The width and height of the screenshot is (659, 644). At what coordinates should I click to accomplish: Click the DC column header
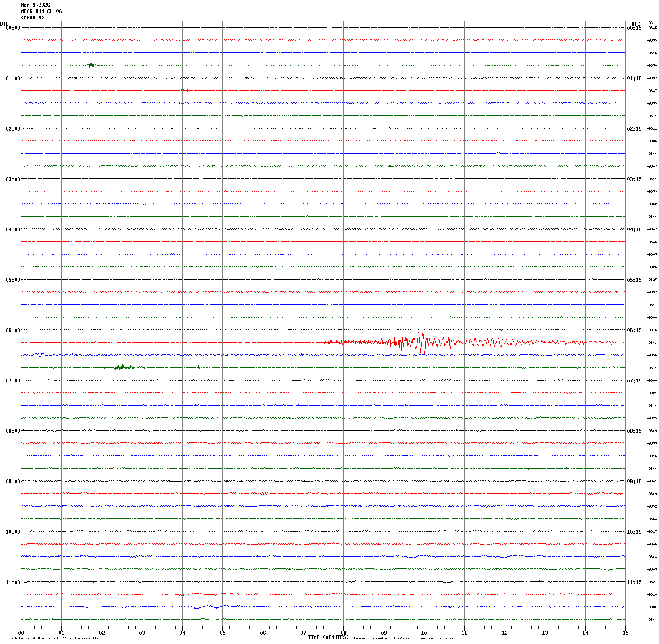tap(651, 23)
